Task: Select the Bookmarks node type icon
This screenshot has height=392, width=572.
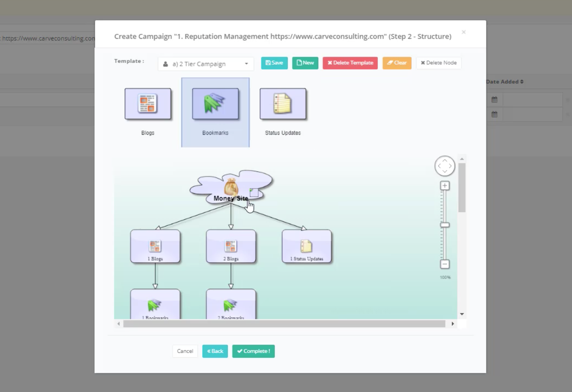Action: tap(215, 104)
